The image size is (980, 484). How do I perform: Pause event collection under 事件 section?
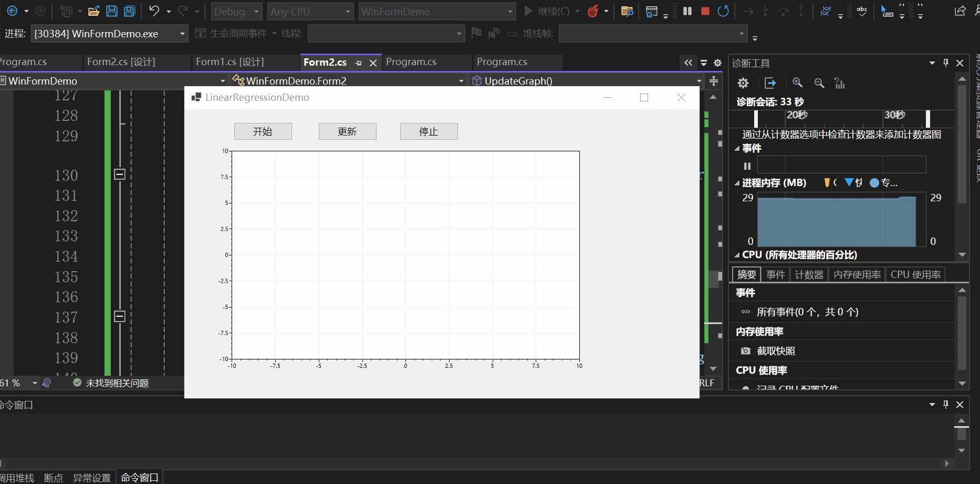747,166
